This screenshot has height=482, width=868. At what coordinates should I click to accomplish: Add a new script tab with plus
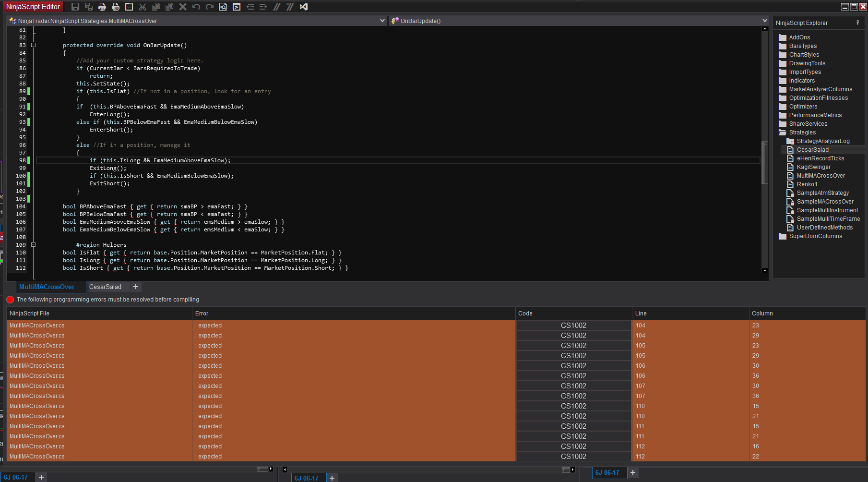click(x=136, y=287)
